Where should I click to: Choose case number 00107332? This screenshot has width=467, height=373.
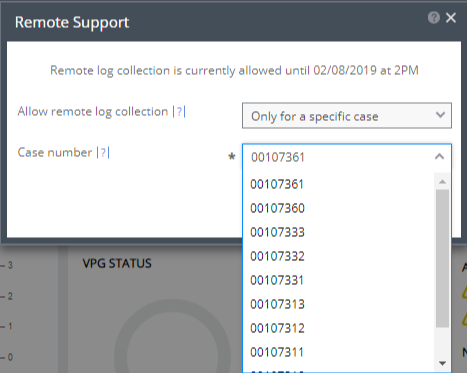click(339, 256)
